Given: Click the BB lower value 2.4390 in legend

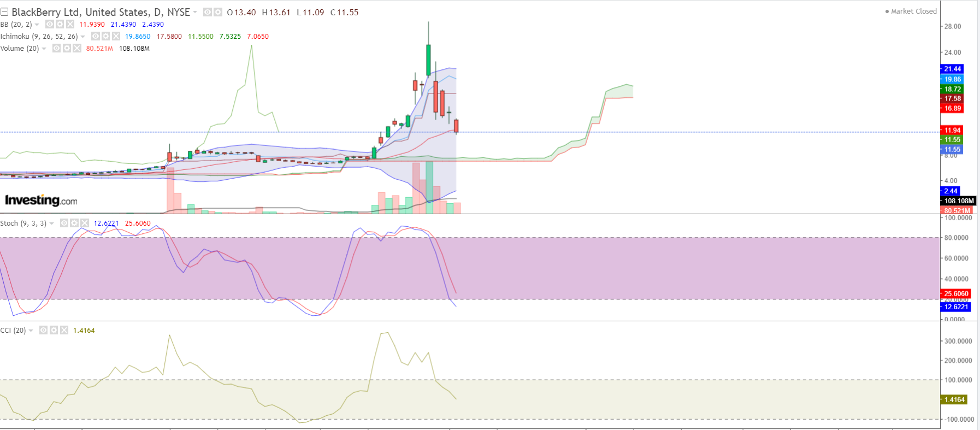Looking at the screenshot, I should [153, 25].
